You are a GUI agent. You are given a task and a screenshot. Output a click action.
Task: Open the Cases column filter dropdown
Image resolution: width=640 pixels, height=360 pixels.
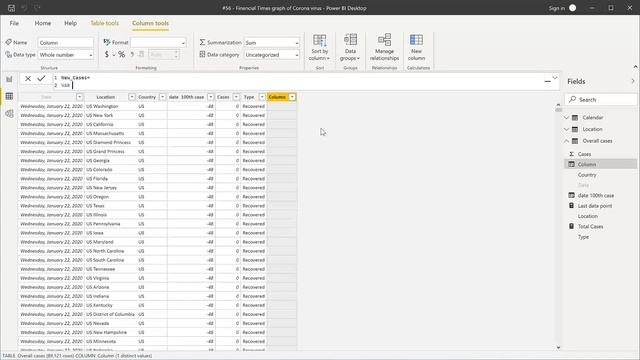pyautogui.click(x=236, y=97)
